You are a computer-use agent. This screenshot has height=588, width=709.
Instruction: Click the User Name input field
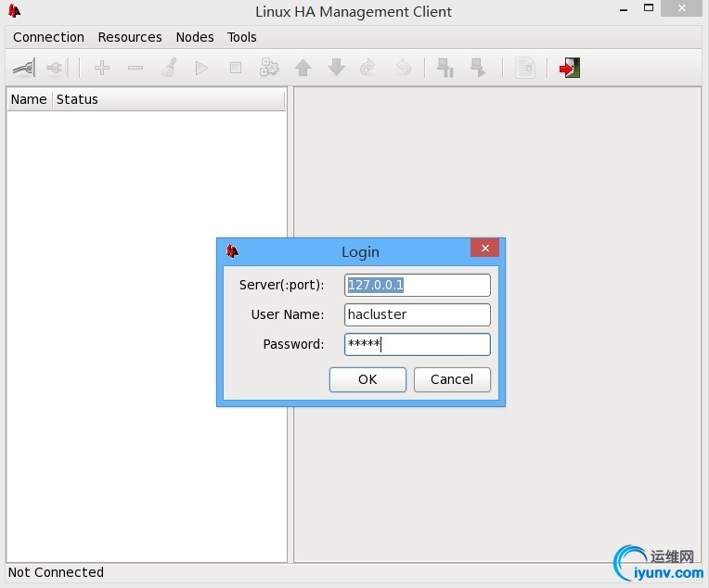[418, 314]
